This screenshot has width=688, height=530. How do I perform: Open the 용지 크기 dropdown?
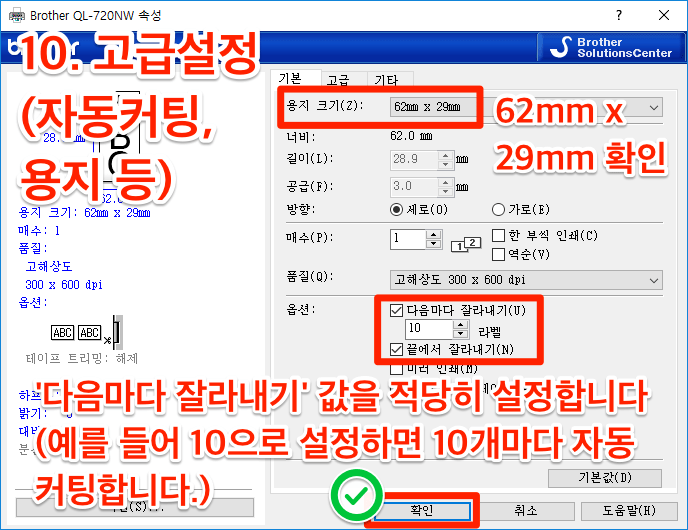[x=526, y=107]
